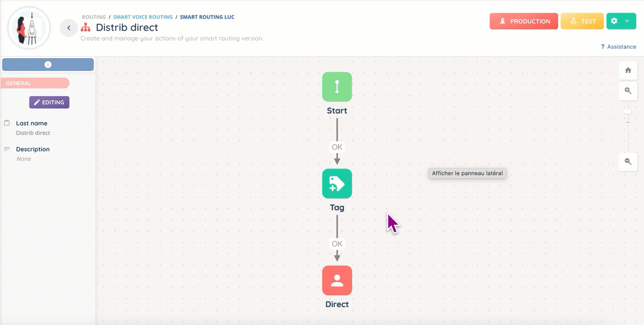Toggle the blue info panel bar
This screenshot has height=325, width=644.
(x=48, y=64)
